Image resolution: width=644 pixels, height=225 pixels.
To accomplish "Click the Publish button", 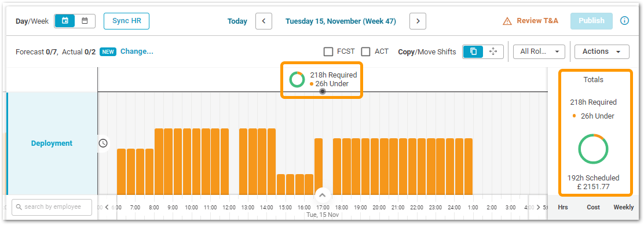I will click(x=591, y=21).
